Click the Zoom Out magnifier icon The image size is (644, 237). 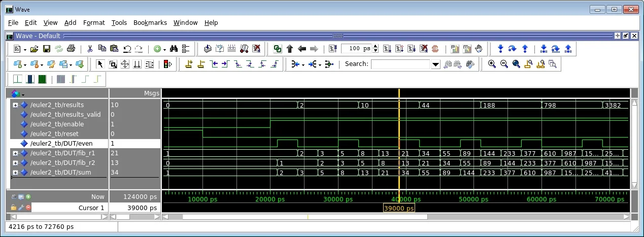(x=504, y=64)
